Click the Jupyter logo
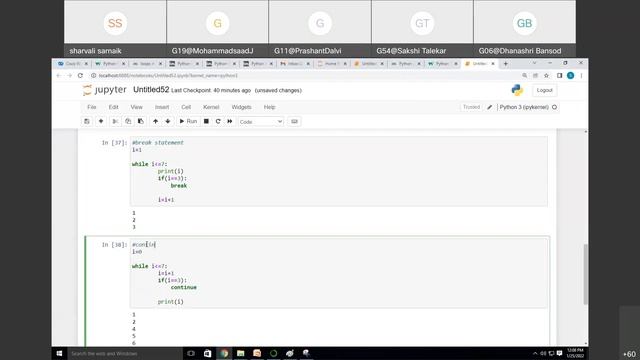 click(105, 90)
